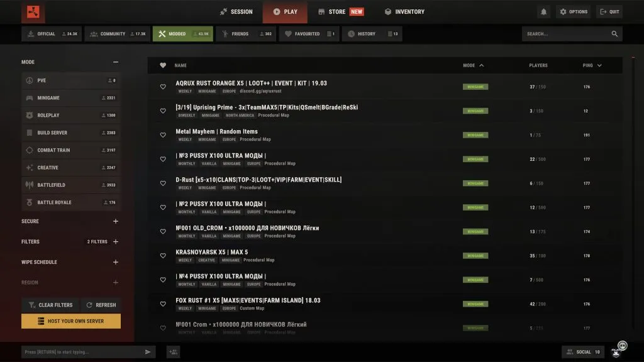
Task: Expand the Filters section
Action: click(x=116, y=242)
